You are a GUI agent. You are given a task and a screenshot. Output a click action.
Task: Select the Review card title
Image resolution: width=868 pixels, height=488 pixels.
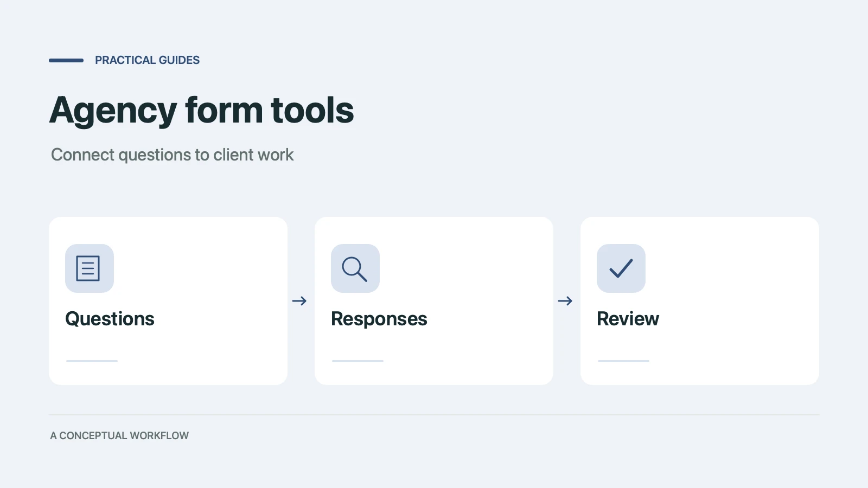point(628,319)
